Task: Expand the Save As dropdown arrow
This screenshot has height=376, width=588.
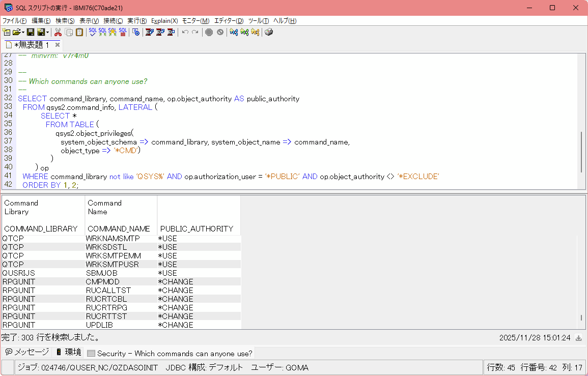Action: pyautogui.click(x=48, y=32)
